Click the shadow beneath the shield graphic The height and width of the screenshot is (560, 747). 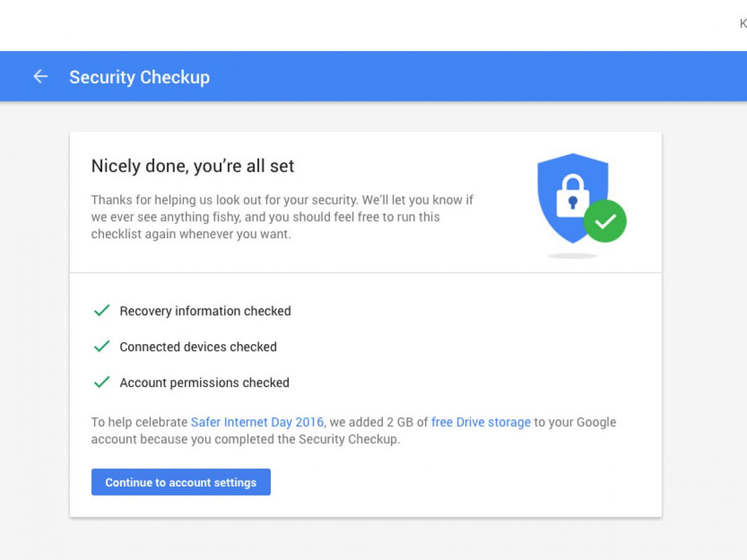coord(572,255)
